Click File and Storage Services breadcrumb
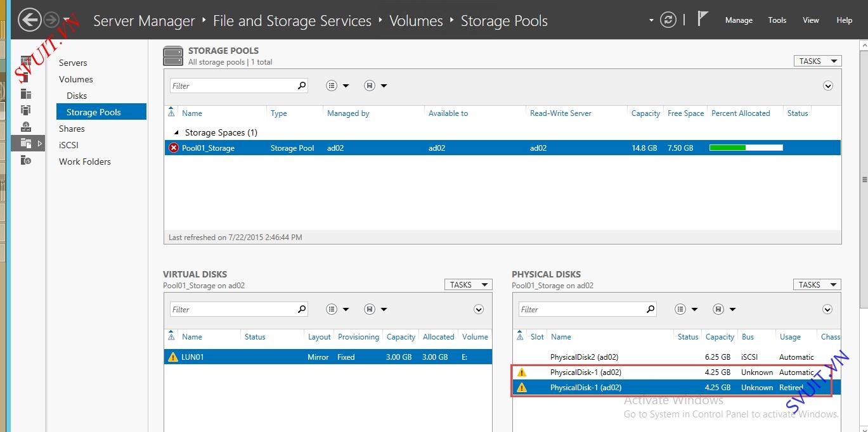 point(292,21)
